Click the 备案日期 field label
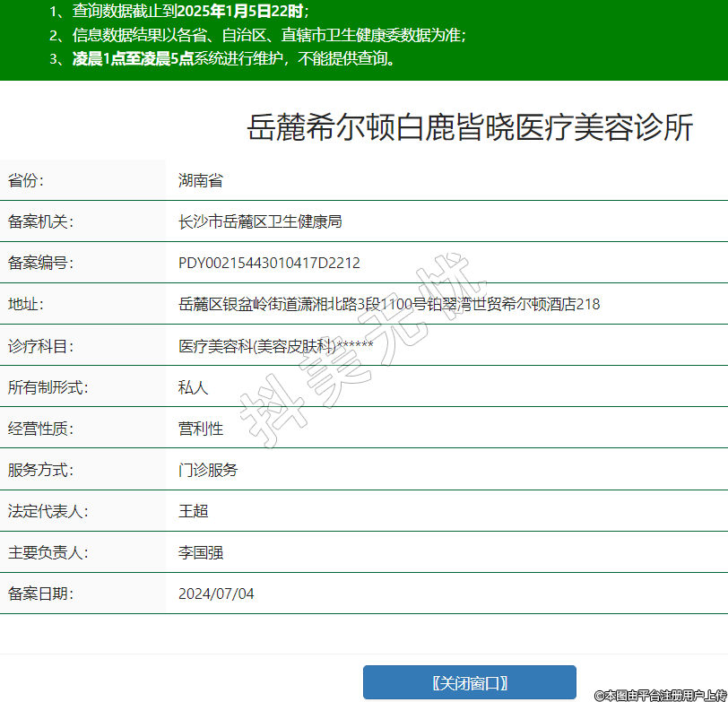 (40, 594)
